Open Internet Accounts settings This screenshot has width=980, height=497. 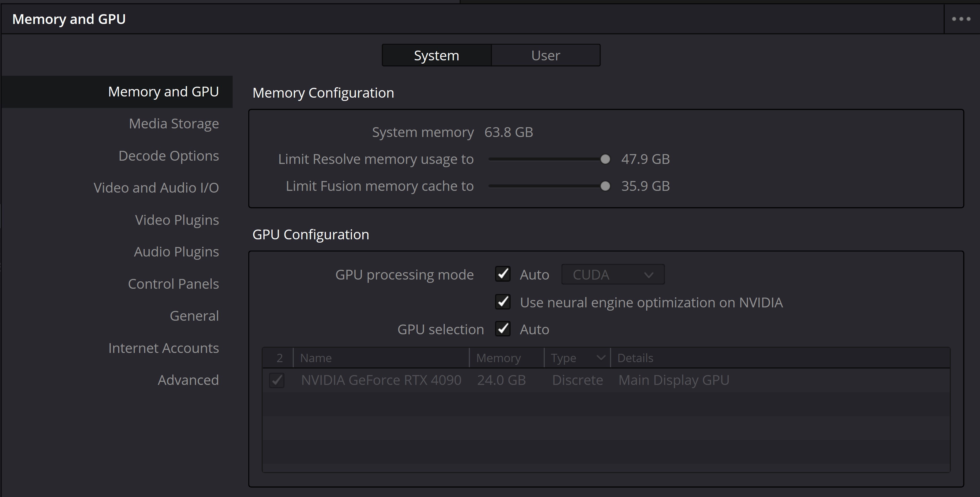[x=164, y=348]
